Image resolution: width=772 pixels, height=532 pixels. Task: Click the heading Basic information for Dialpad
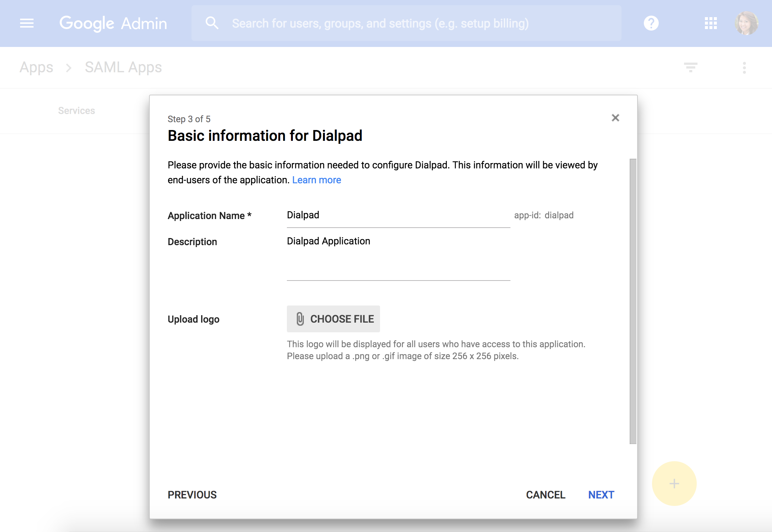[265, 136]
